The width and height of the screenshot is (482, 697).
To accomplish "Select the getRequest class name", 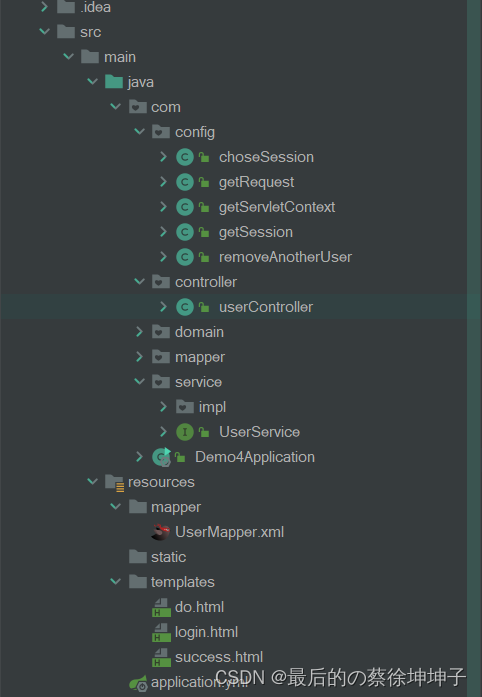I will (x=257, y=182).
